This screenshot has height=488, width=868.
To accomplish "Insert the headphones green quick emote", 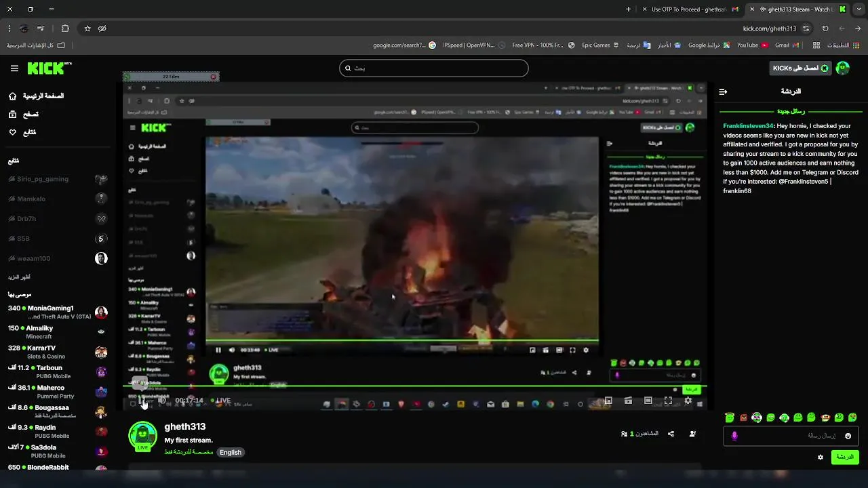I will (x=784, y=418).
